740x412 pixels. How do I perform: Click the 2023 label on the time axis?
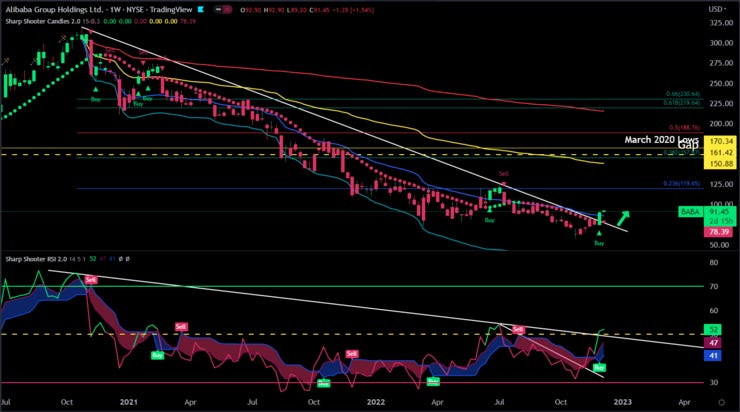tap(622, 402)
